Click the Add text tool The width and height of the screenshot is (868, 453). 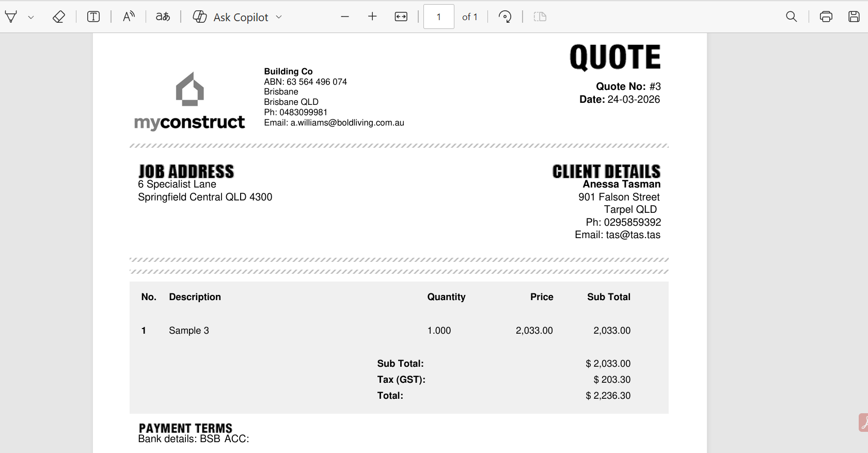point(93,17)
